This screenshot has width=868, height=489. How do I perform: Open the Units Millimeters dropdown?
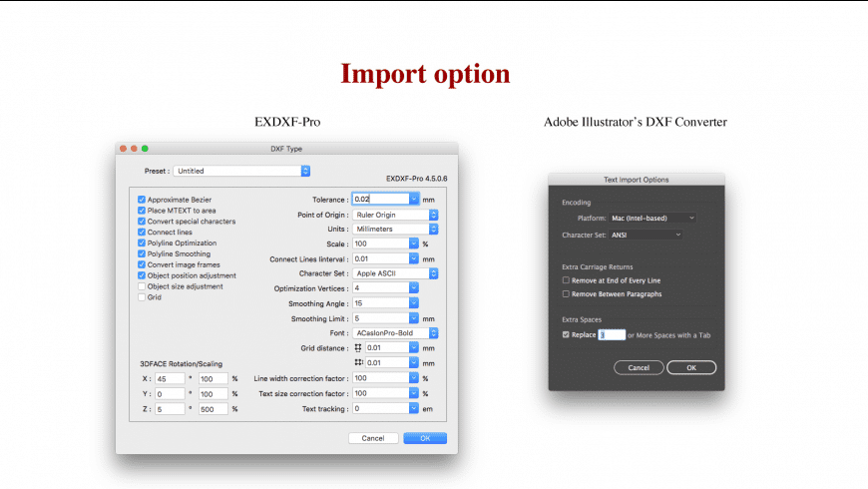395,229
